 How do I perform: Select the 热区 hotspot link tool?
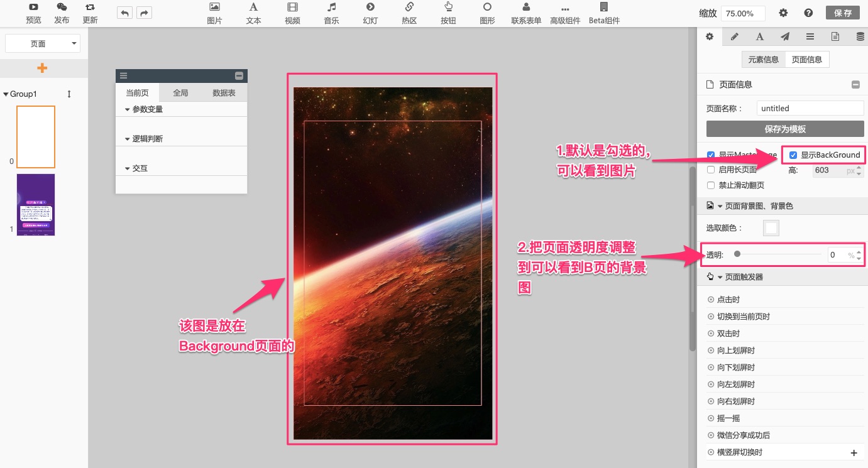click(409, 8)
